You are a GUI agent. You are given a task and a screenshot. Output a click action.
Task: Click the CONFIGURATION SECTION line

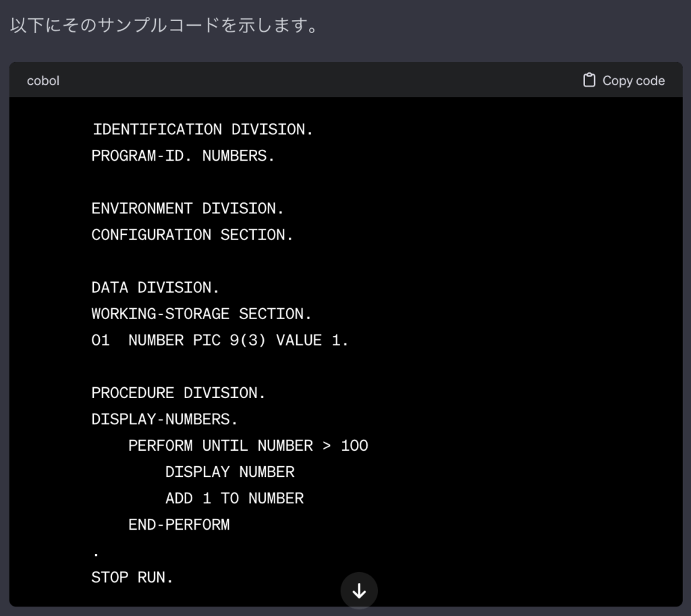(192, 235)
